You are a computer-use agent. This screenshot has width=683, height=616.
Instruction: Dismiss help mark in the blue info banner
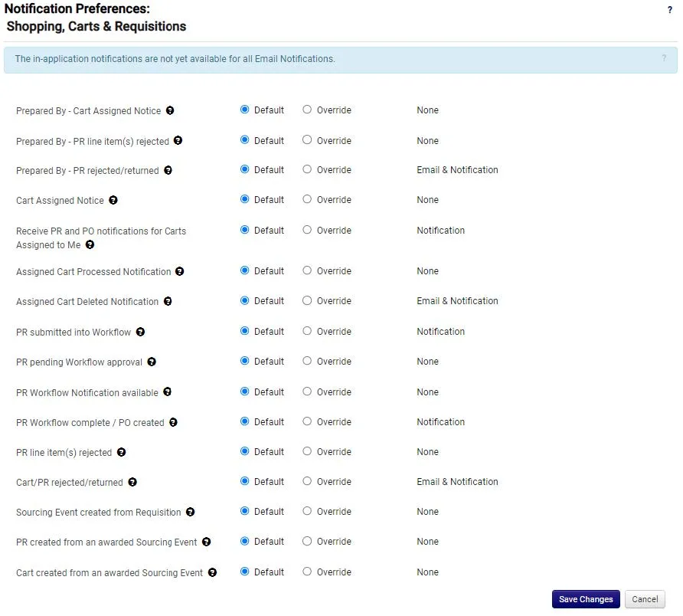point(664,58)
